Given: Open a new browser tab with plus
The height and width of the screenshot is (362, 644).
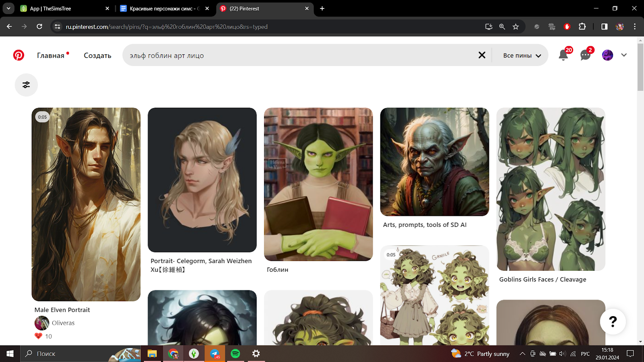Looking at the screenshot, I should [322, 8].
